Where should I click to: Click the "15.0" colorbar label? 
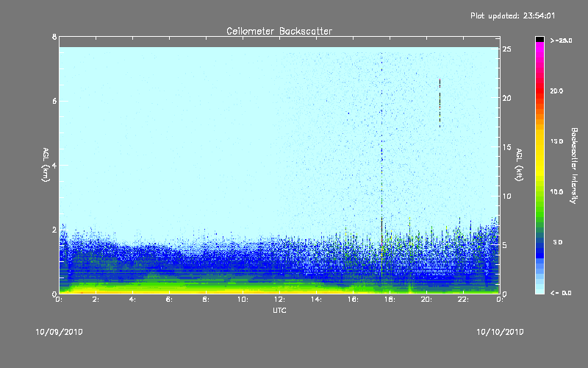(556, 141)
